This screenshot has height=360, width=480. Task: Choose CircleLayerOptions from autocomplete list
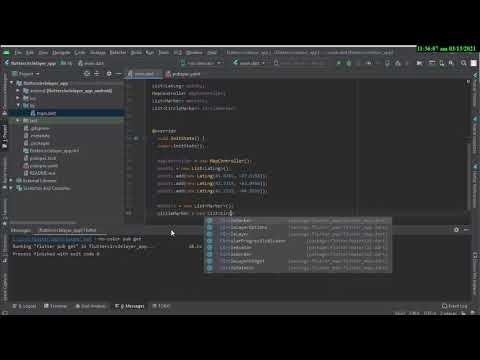pos(298,227)
